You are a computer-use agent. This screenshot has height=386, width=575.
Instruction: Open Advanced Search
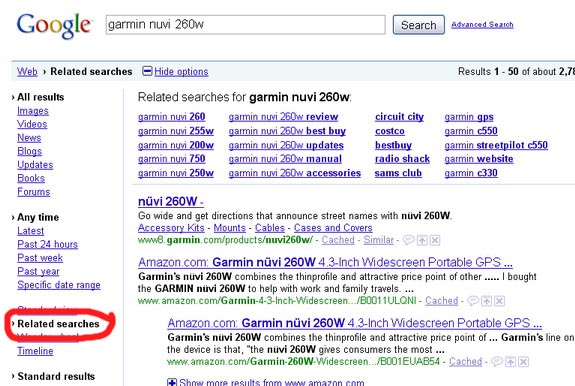pos(482,25)
